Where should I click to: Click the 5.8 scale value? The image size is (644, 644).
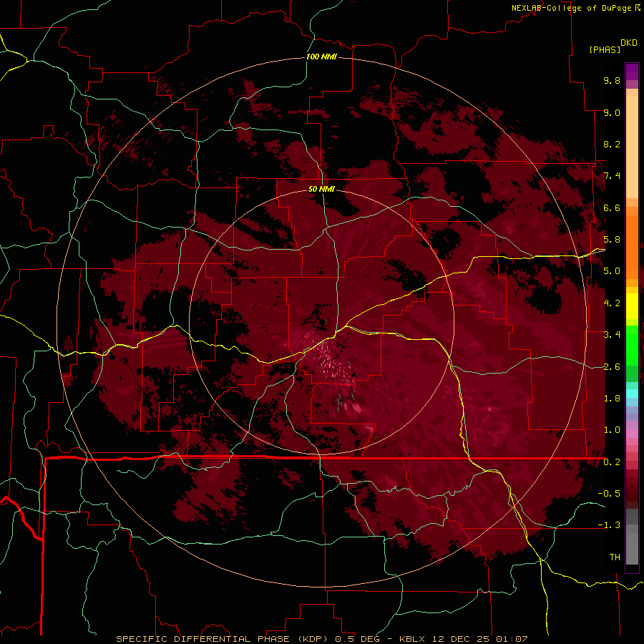click(x=612, y=240)
